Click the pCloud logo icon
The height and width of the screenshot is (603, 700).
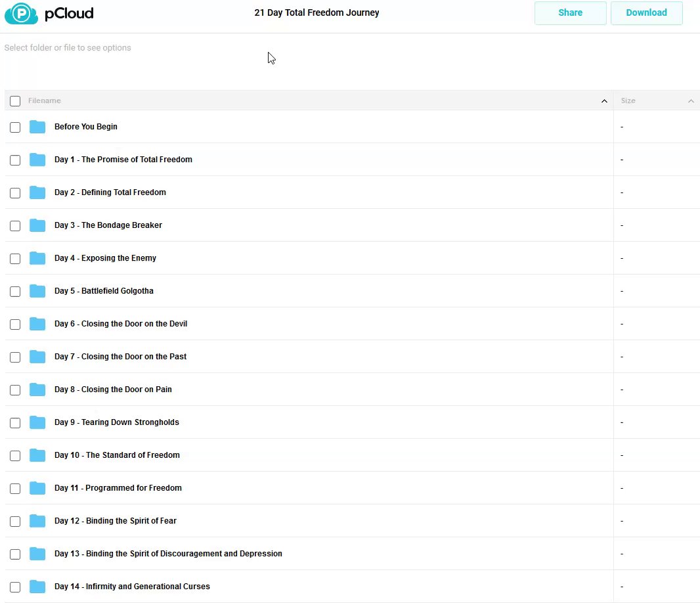(x=21, y=13)
